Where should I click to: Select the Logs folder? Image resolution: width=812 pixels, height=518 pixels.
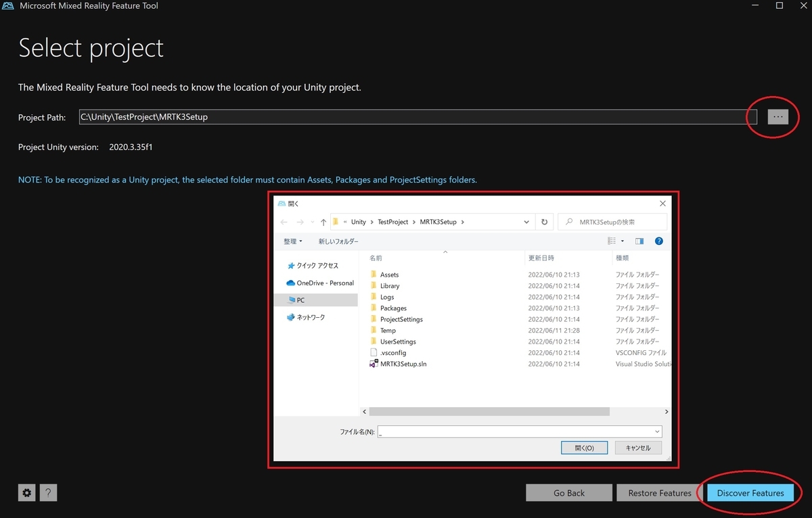tap(387, 297)
